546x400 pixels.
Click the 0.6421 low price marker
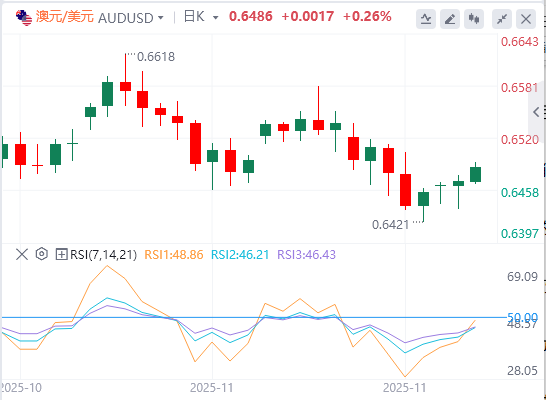[390, 225]
